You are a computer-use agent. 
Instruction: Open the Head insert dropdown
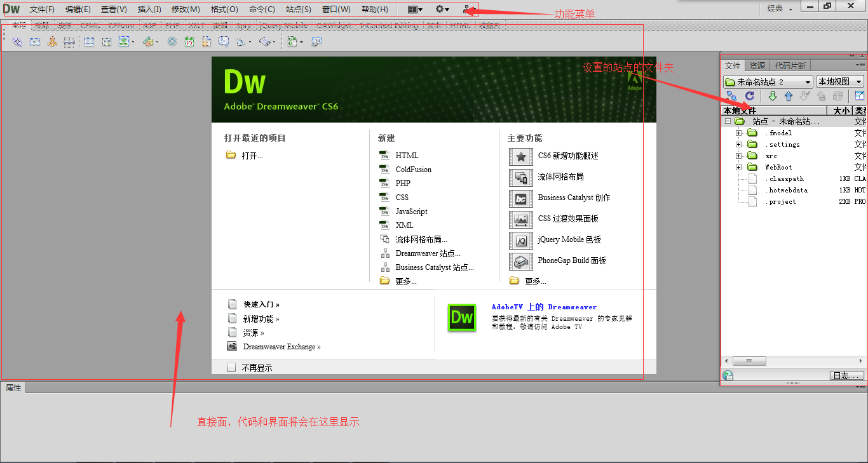(244, 42)
